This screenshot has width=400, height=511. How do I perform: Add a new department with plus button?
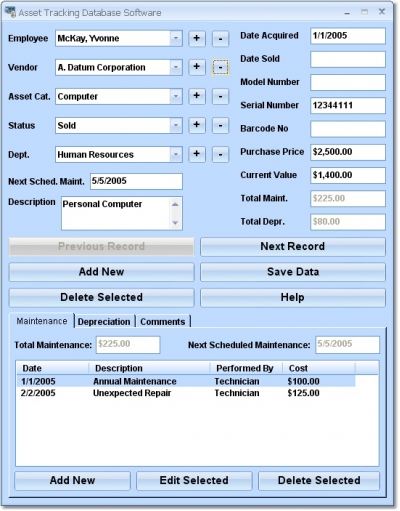(x=197, y=154)
